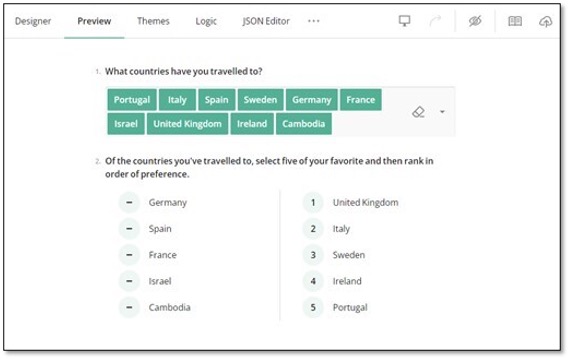Clear selections with the eraser icon
This screenshot has height=360, width=570.
(418, 112)
